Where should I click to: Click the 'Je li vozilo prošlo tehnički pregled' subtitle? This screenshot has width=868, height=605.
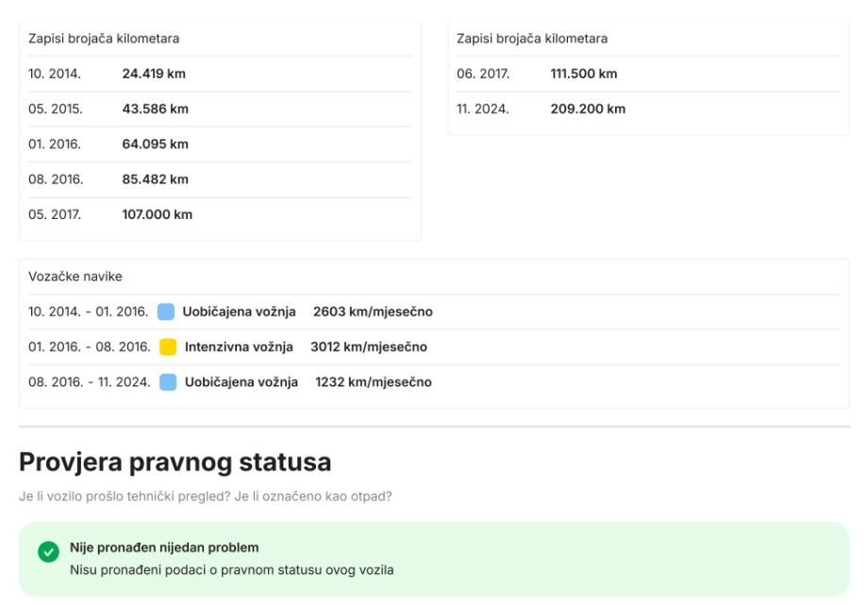205,497
